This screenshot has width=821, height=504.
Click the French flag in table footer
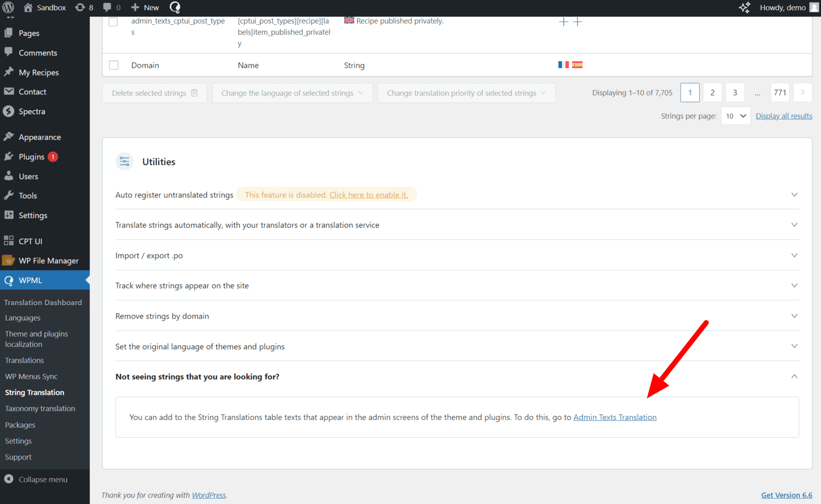pos(563,65)
